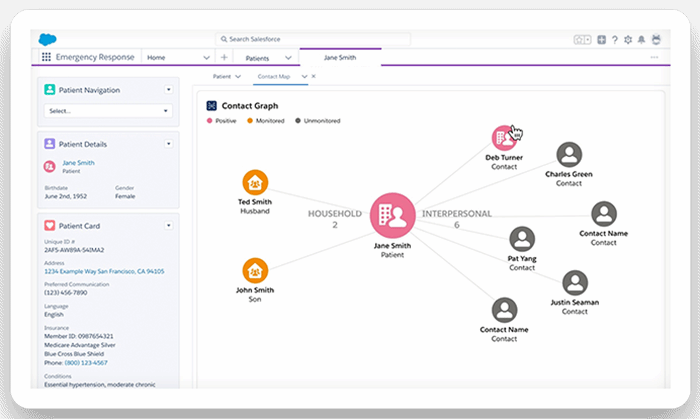Click the Salesforce cloud logo
Image resolution: width=700 pixels, height=419 pixels.
click(46, 39)
